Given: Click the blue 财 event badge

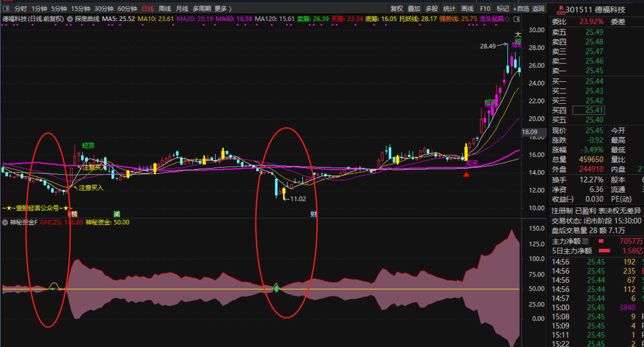Looking at the screenshot, I should (x=313, y=214).
